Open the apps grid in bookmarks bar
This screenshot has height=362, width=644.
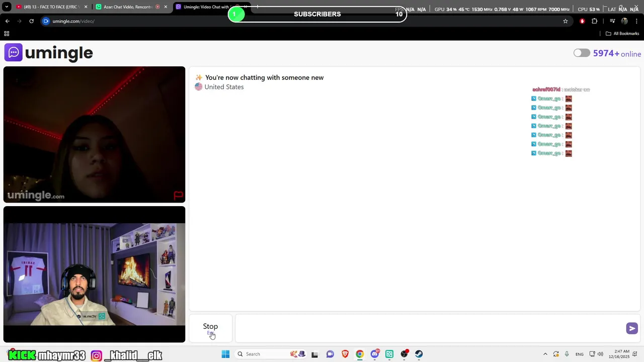tap(7, 34)
